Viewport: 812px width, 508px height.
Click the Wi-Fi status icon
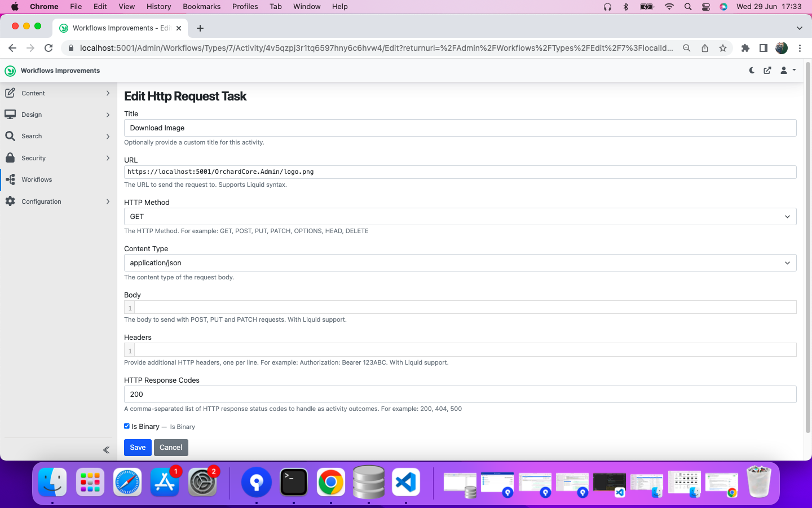669,7
